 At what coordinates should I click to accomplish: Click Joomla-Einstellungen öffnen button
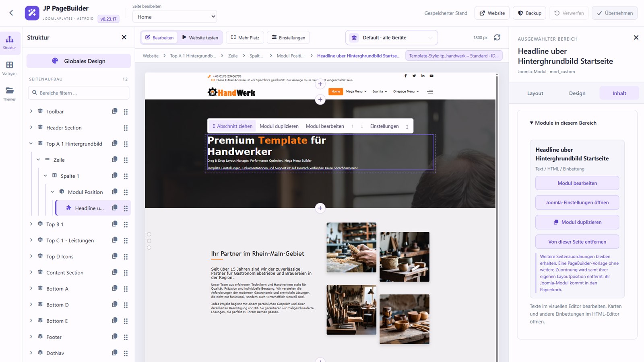[x=577, y=202]
